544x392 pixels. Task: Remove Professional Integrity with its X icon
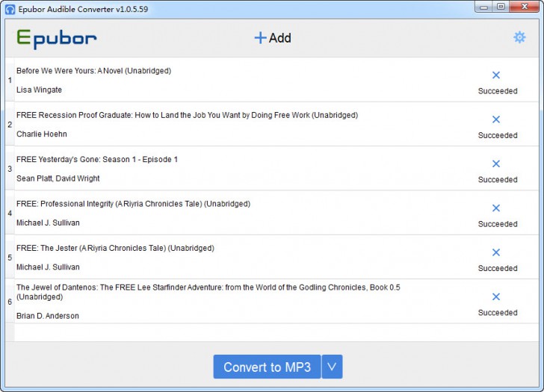[496, 208]
